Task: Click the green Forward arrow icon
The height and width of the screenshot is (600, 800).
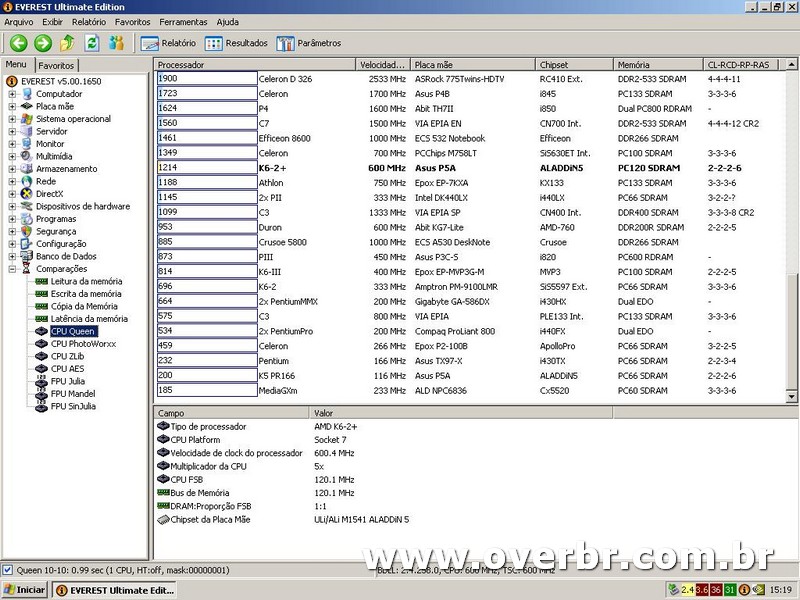Action: [42, 43]
